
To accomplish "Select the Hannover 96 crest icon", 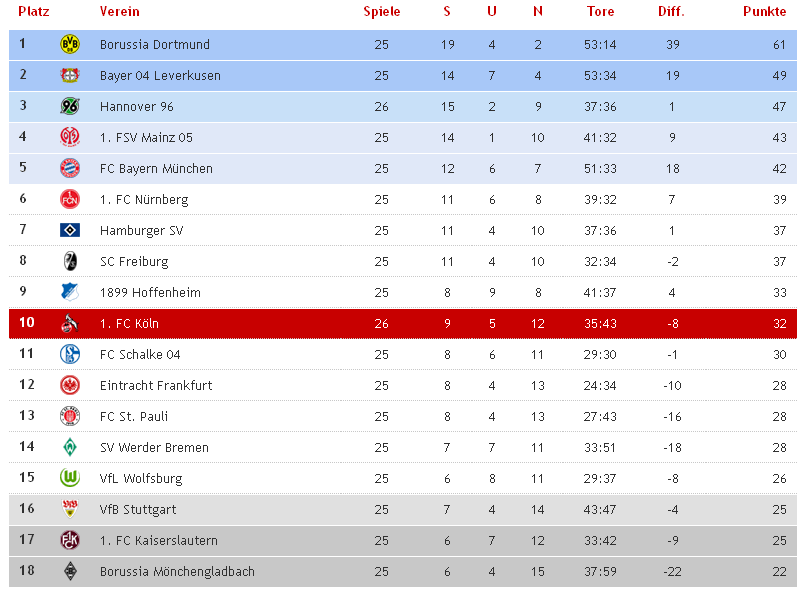I will tap(70, 106).
